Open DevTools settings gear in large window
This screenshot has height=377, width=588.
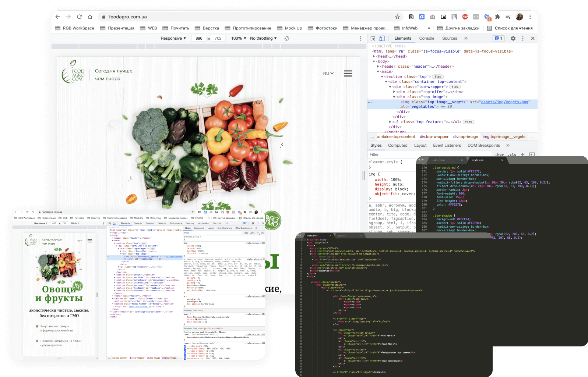coord(514,38)
